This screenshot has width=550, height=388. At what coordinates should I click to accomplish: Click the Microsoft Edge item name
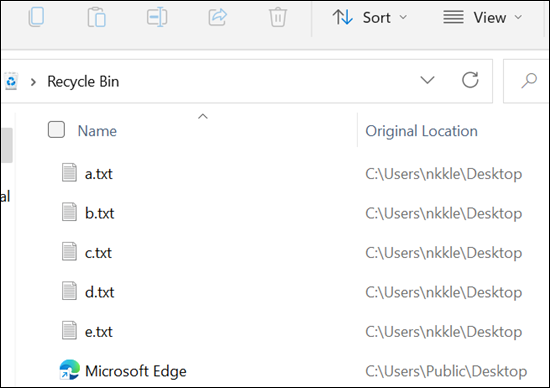[136, 372]
